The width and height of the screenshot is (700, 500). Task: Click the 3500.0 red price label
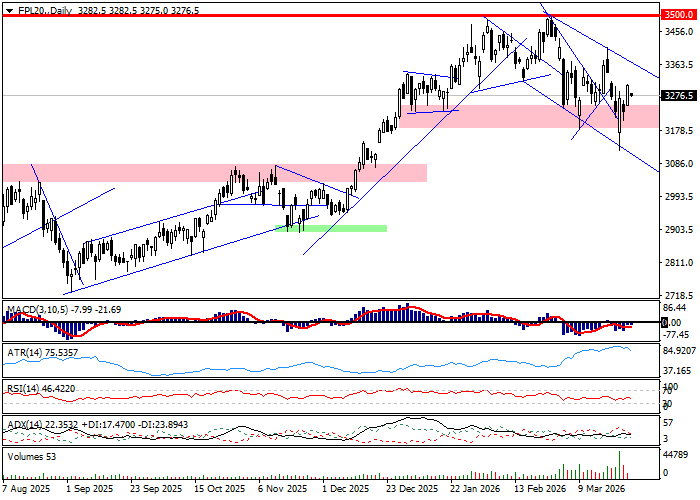(x=678, y=17)
